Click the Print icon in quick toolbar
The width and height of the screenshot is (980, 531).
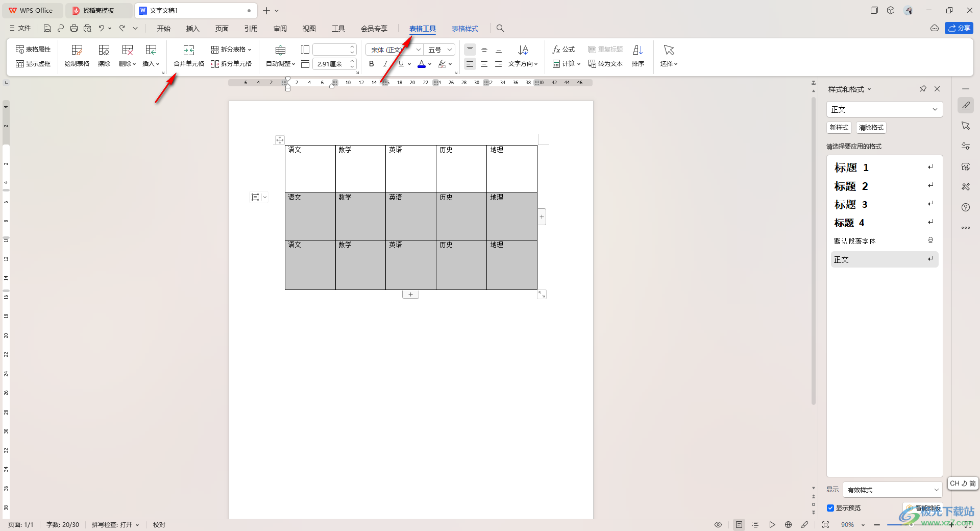tap(74, 28)
